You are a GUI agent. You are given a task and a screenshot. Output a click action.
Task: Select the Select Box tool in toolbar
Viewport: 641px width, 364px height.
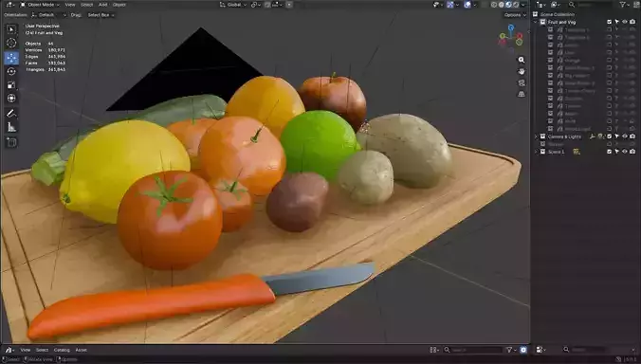(11, 29)
